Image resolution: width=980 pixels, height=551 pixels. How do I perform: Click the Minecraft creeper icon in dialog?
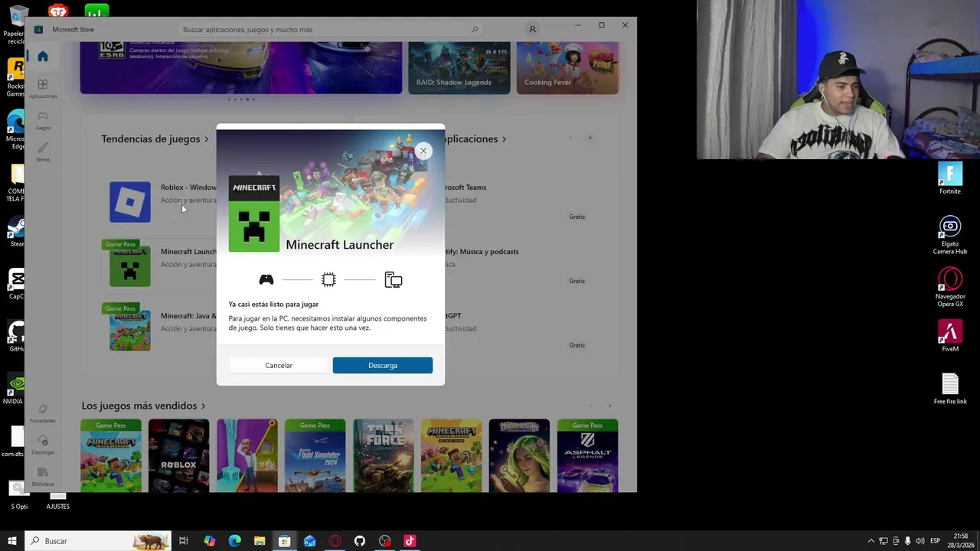click(254, 214)
